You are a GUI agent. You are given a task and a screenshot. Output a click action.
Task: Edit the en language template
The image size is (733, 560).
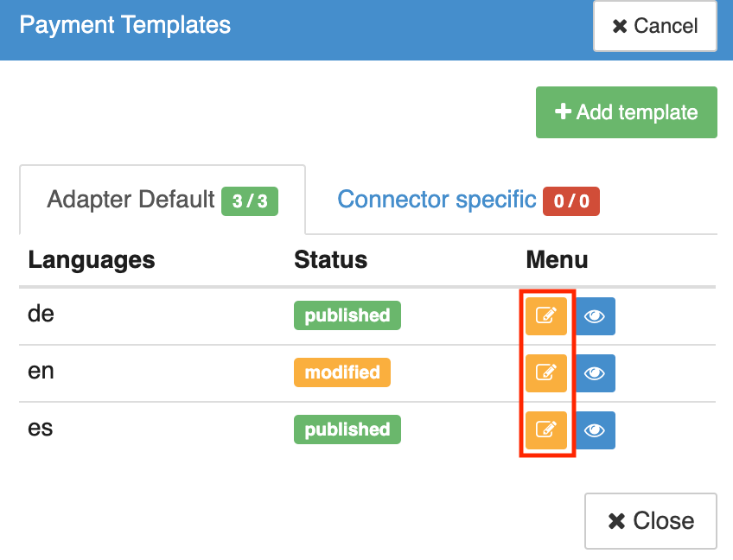(x=546, y=373)
